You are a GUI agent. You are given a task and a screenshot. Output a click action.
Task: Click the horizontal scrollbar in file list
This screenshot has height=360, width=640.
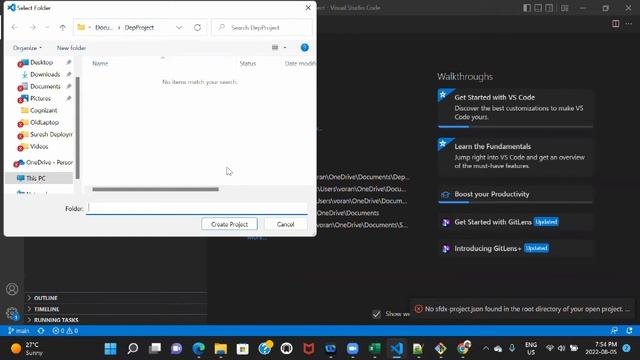pyautogui.click(x=156, y=189)
